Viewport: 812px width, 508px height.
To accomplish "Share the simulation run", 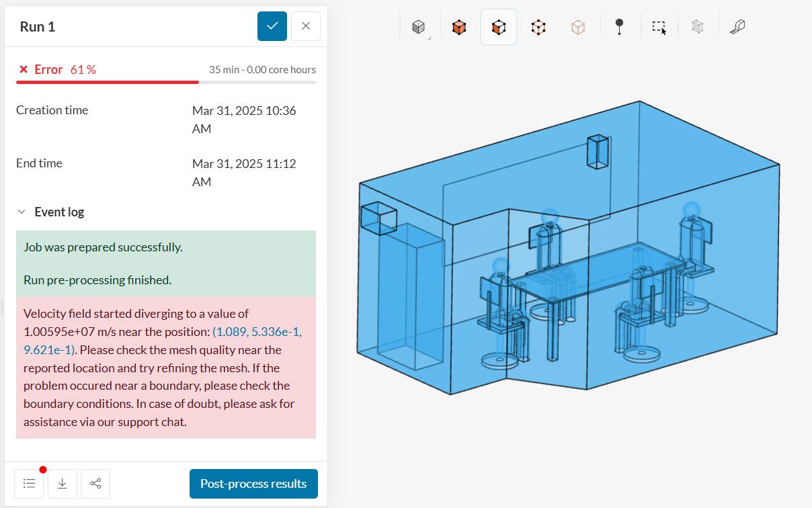I will (95, 483).
